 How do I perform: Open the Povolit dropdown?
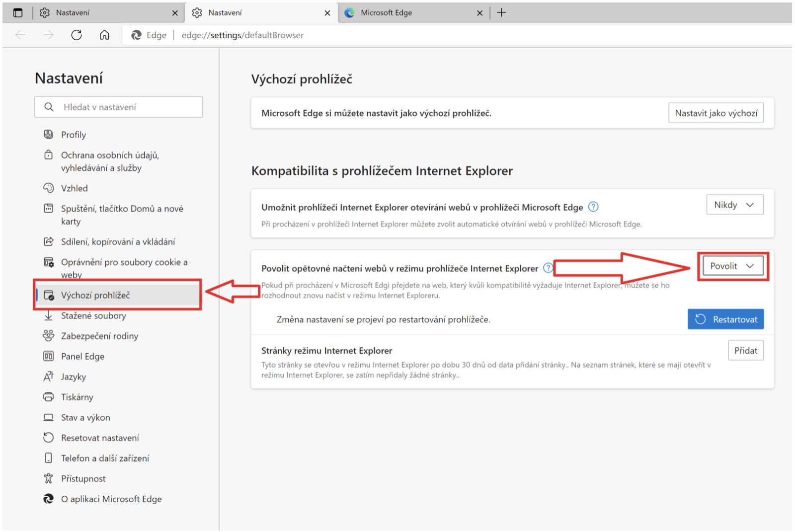pyautogui.click(x=733, y=266)
